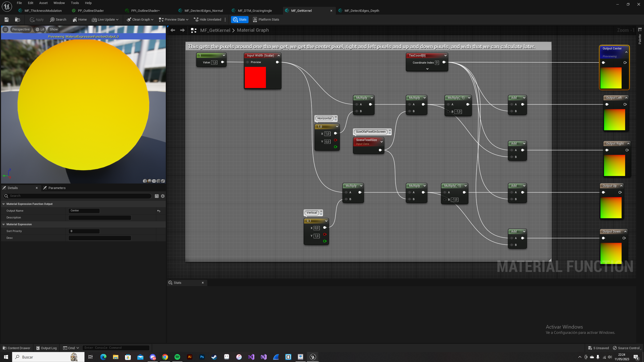This screenshot has width=644, height=362.
Task: Click the Home toolbar icon
Action: (x=79, y=19)
